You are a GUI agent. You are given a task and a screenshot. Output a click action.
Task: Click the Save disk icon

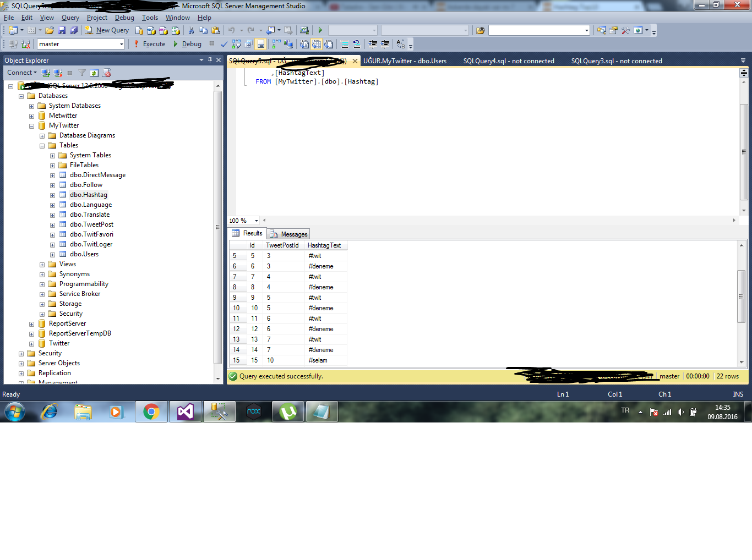pyautogui.click(x=62, y=30)
